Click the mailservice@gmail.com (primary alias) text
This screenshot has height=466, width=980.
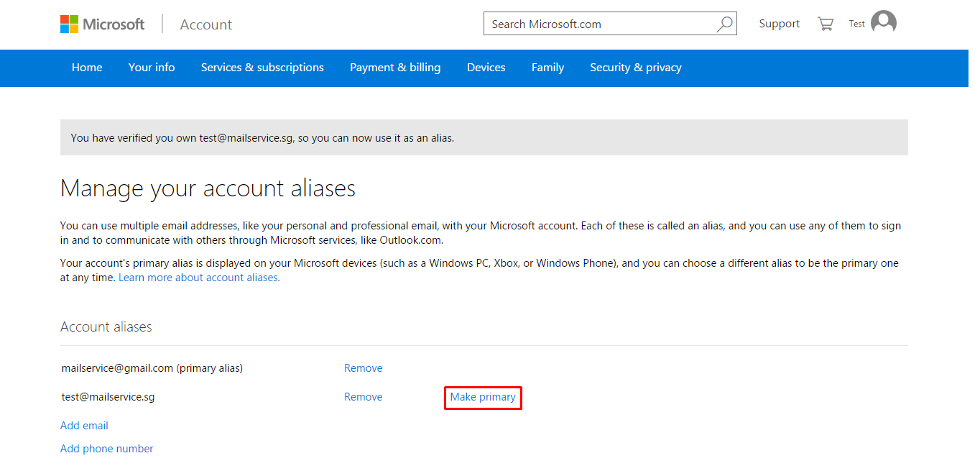click(152, 368)
